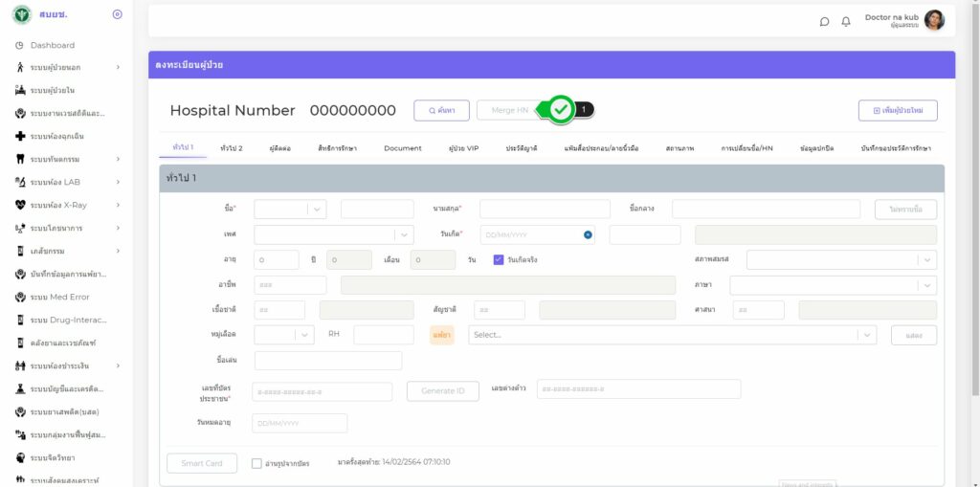Click the ระบบห้องฉุกเฉิน cross icon
Viewport: 980px width, 487px height.
[x=20, y=136]
